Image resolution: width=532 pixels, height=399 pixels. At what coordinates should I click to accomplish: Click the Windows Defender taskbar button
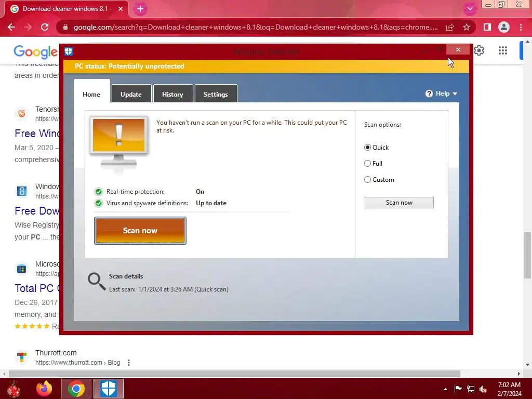pos(109,389)
